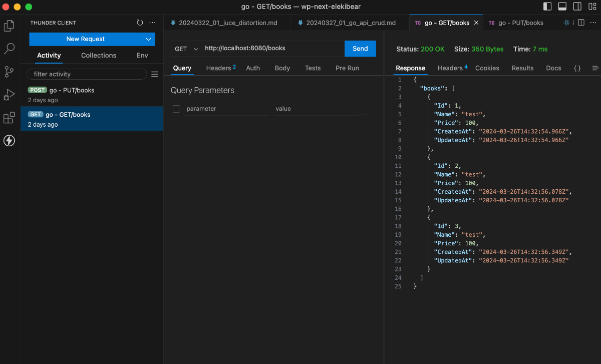The image size is (601, 364).
Task: Open the Extensions view icon
Action: tap(9, 118)
